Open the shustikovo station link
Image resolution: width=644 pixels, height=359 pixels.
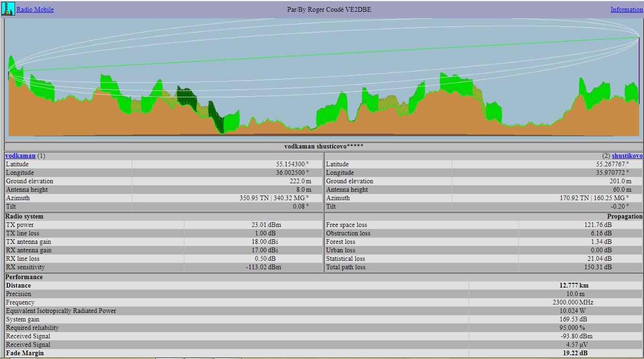tap(627, 156)
